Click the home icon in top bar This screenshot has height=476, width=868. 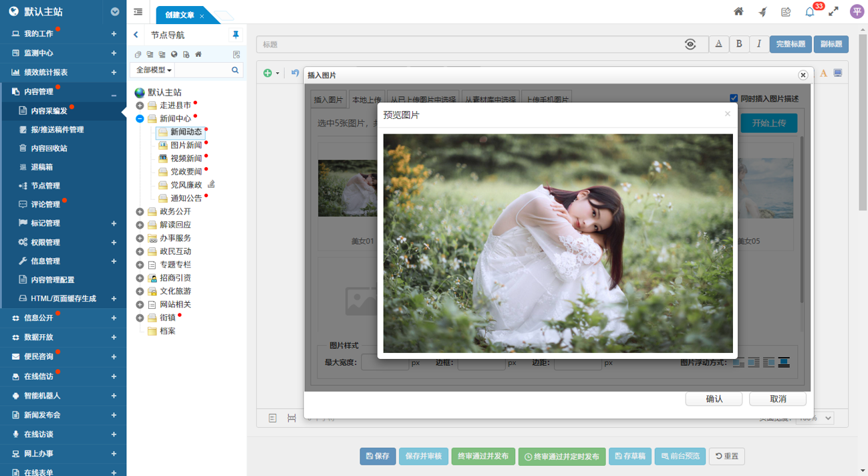(738, 12)
